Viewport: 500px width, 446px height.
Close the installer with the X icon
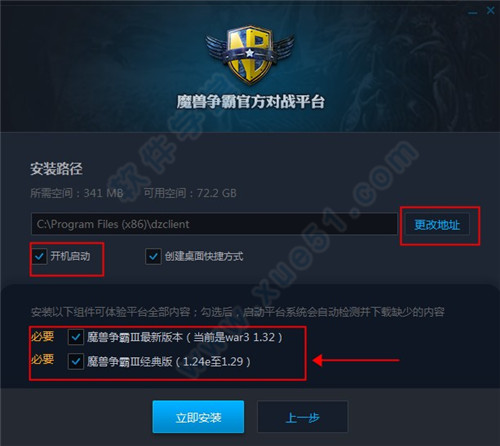(x=490, y=11)
